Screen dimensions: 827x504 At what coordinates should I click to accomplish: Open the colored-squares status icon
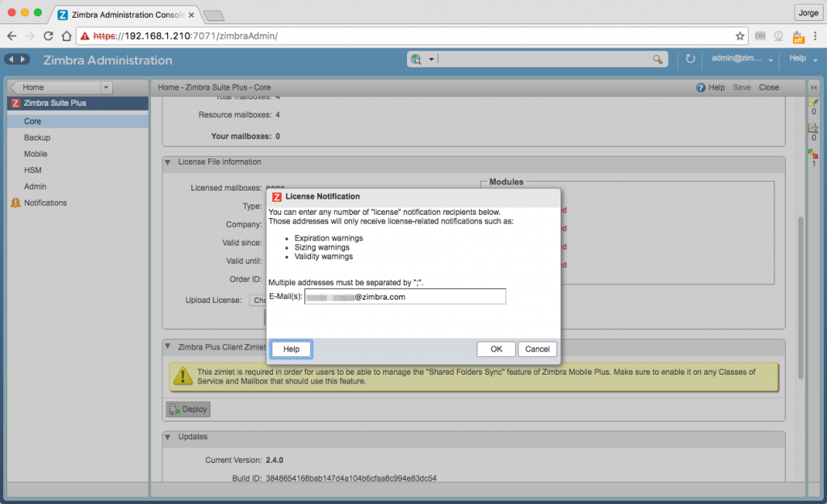812,154
